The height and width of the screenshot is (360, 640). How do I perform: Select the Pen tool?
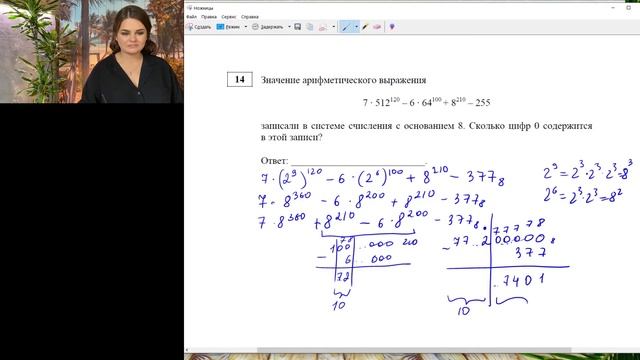(x=346, y=27)
